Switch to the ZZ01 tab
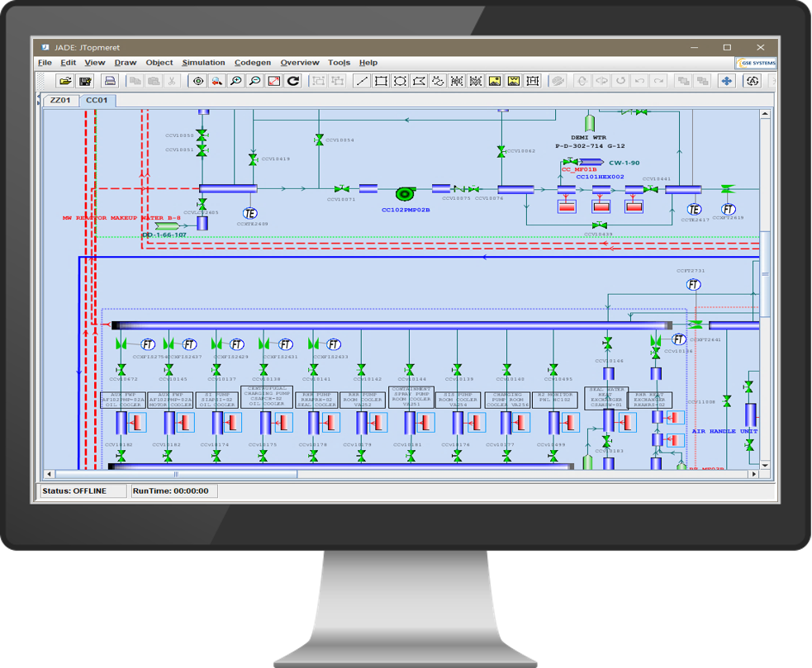The image size is (812, 668). point(60,101)
